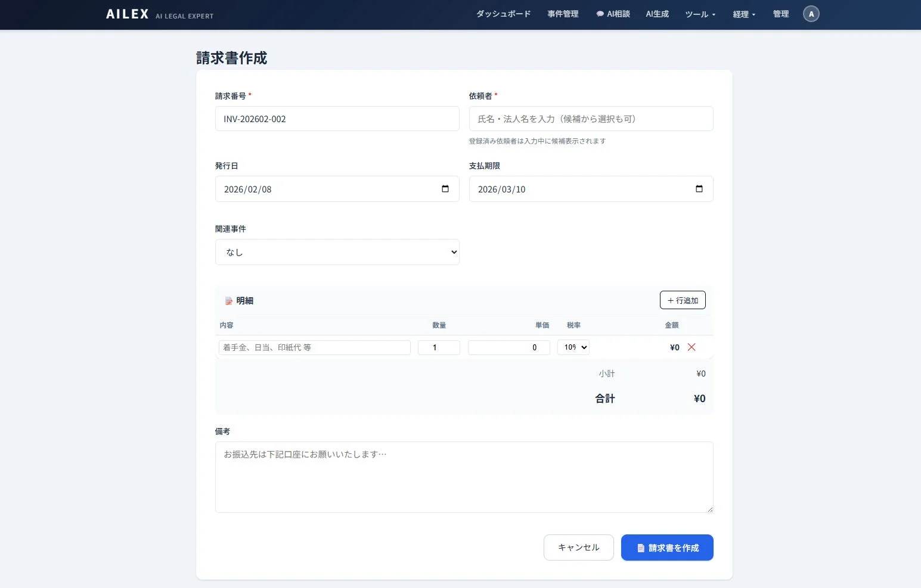The image size is (921, 588).
Task: Open the ダッシュボード menu item
Action: pos(503,14)
